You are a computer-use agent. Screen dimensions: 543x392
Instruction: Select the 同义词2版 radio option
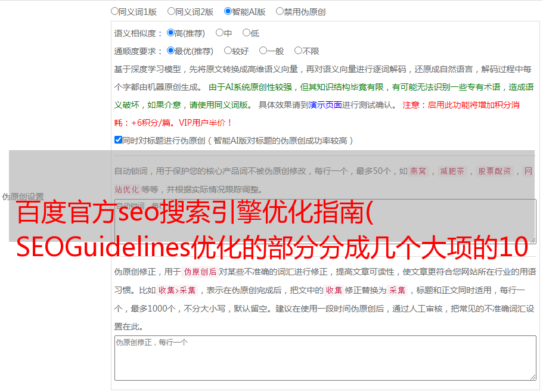tap(171, 11)
